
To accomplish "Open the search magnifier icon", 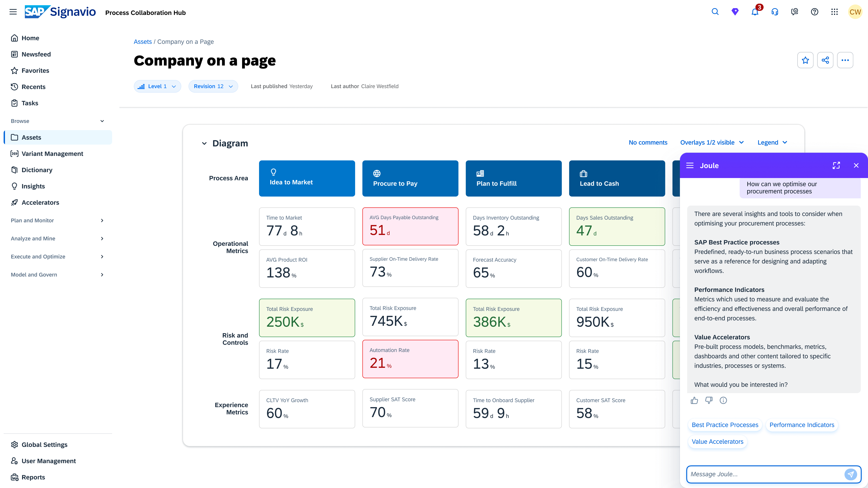I will [715, 12].
